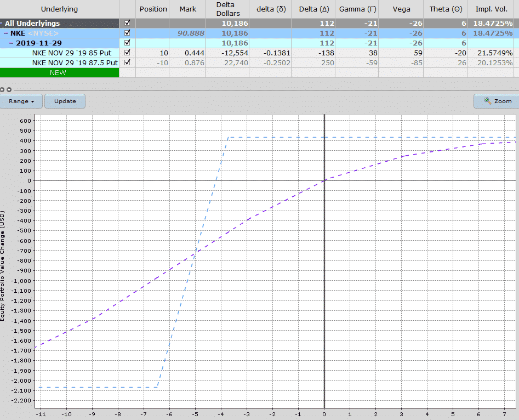
Task: Click All Underlyings implied vol 18.4725%
Action: pyautogui.click(x=493, y=23)
